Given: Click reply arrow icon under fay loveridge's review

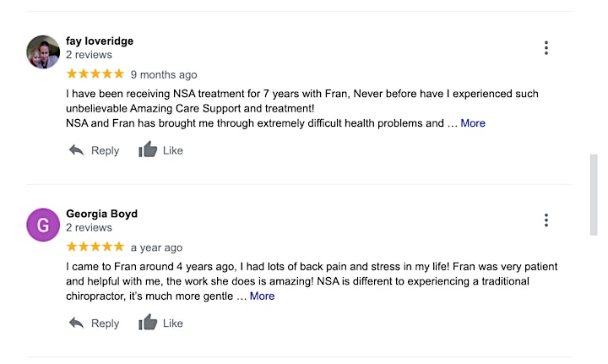Looking at the screenshot, I should 76,150.
